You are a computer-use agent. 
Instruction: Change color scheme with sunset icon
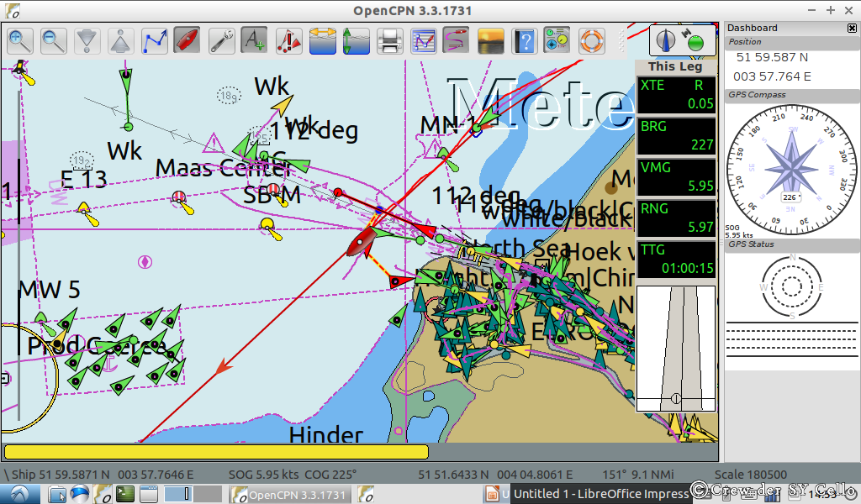click(490, 39)
